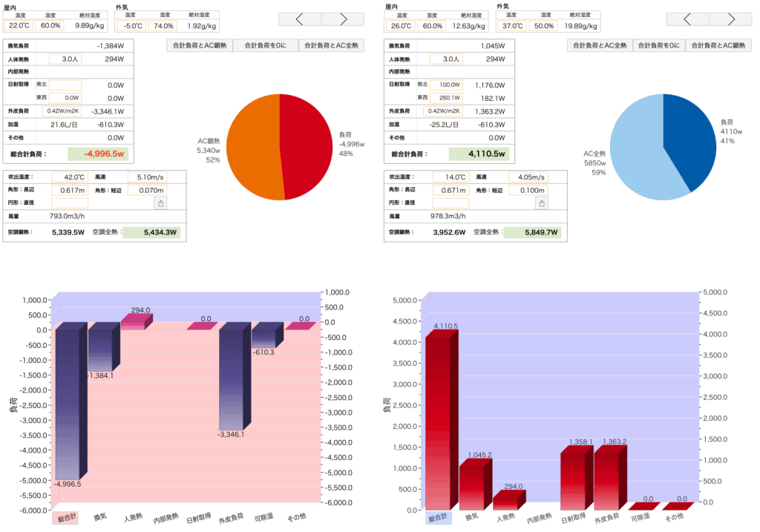Select 合計負荷とAC全熱 above the orange pie chart
The height and width of the screenshot is (532, 760).
point(331,45)
